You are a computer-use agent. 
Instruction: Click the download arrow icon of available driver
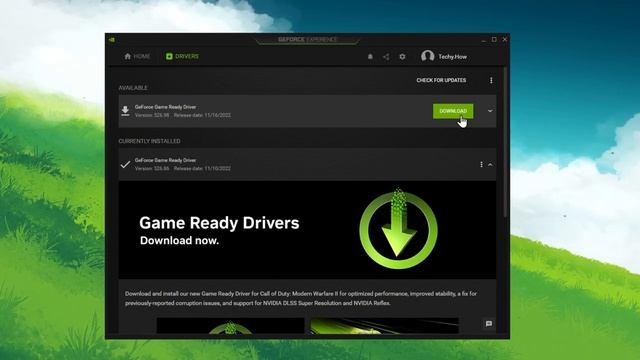[x=125, y=111]
